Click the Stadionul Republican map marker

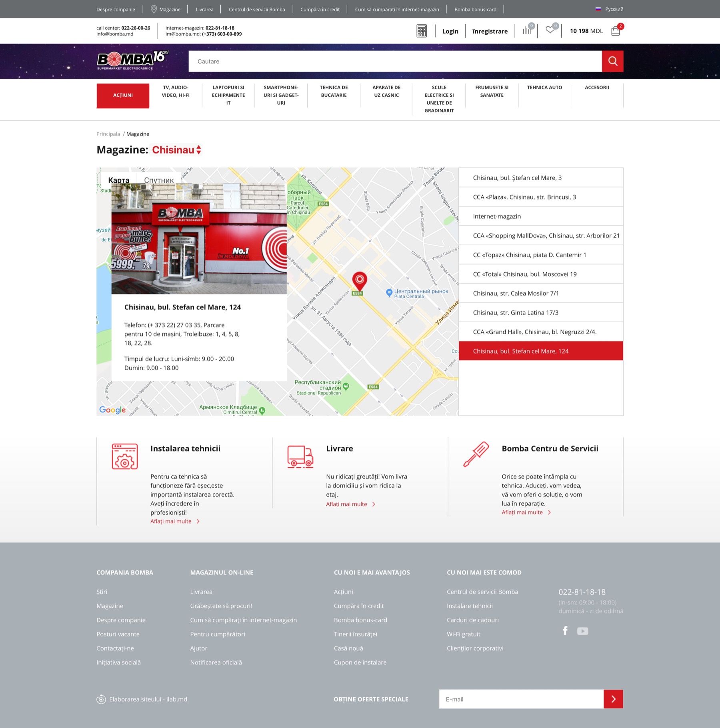point(346,386)
